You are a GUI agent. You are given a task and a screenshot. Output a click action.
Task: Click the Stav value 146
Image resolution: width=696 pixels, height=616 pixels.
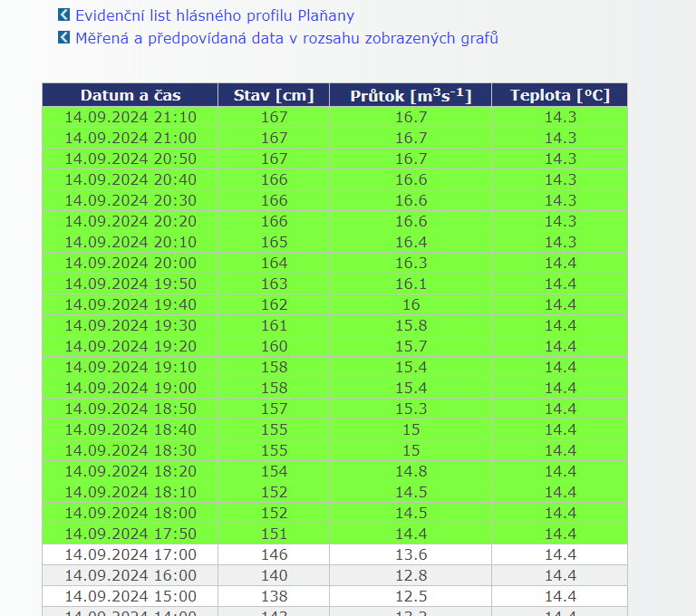(x=274, y=554)
